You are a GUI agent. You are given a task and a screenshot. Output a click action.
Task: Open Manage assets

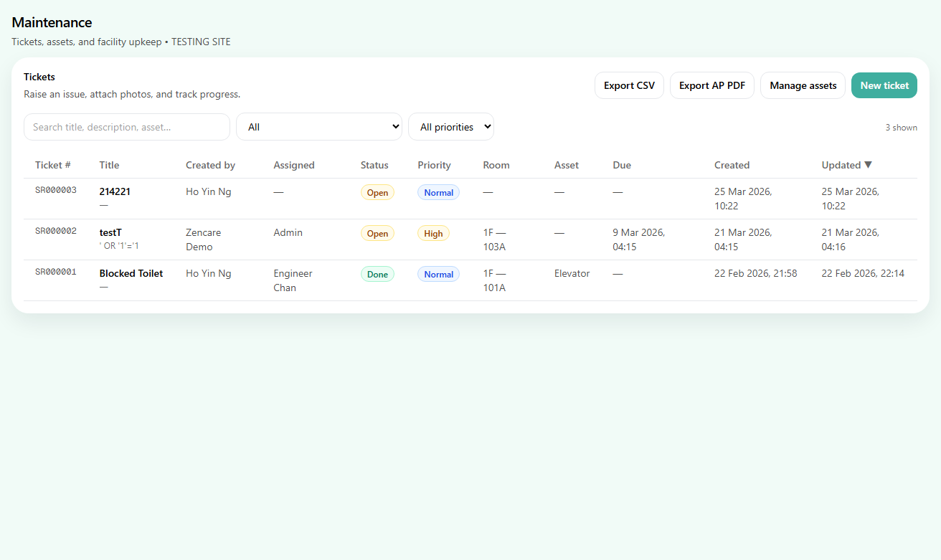click(x=803, y=85)
